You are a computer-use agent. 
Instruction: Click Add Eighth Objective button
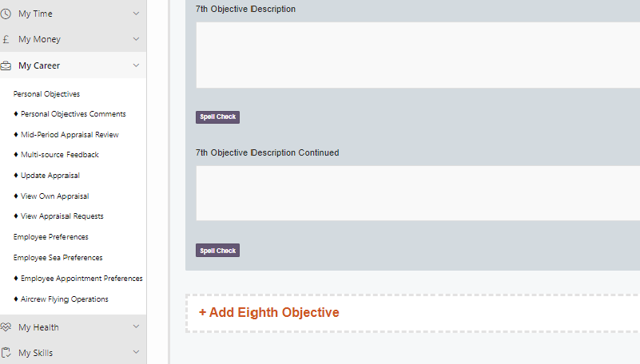tap(269, 313)
